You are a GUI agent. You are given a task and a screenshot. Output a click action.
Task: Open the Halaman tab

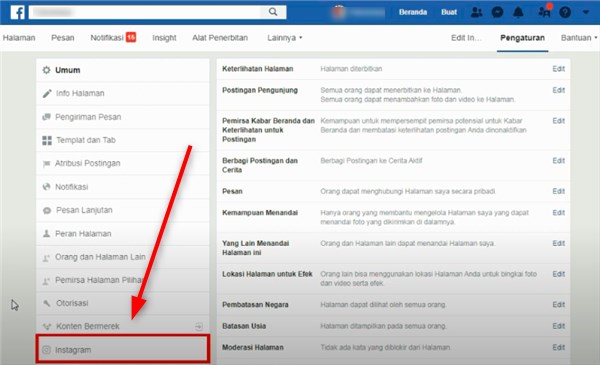(19, 37)
